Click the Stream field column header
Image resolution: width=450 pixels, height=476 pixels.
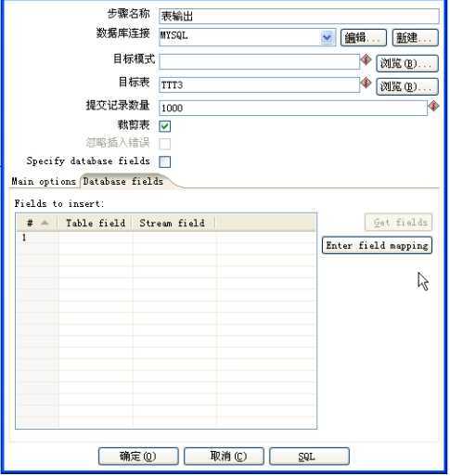tap(174, 223)
